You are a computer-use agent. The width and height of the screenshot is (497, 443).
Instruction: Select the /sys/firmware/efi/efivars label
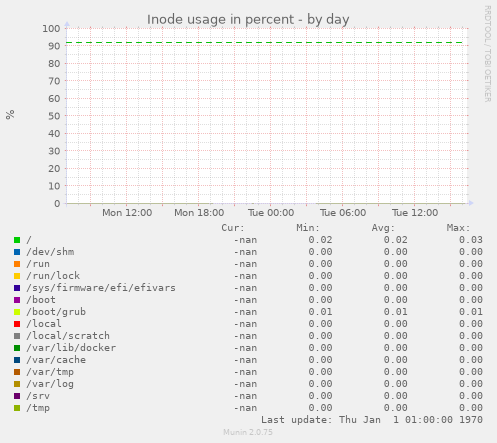click(x=101, y=288)
